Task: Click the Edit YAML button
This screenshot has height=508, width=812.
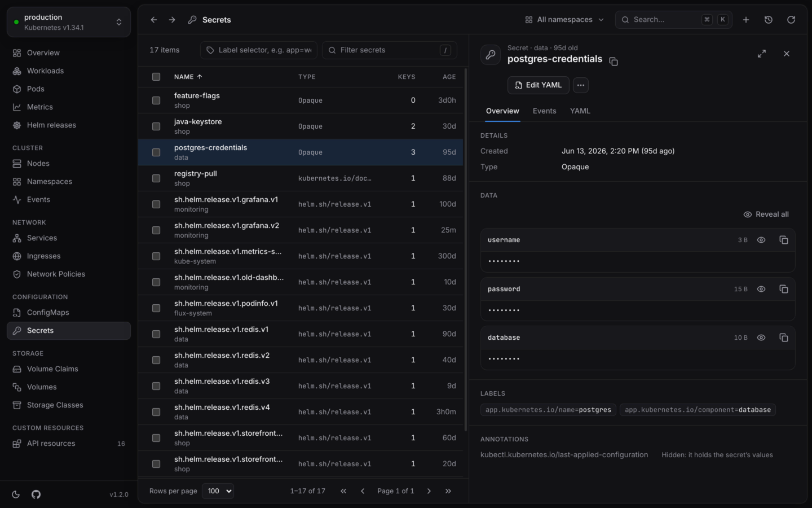Action: [x=538, y=85]
